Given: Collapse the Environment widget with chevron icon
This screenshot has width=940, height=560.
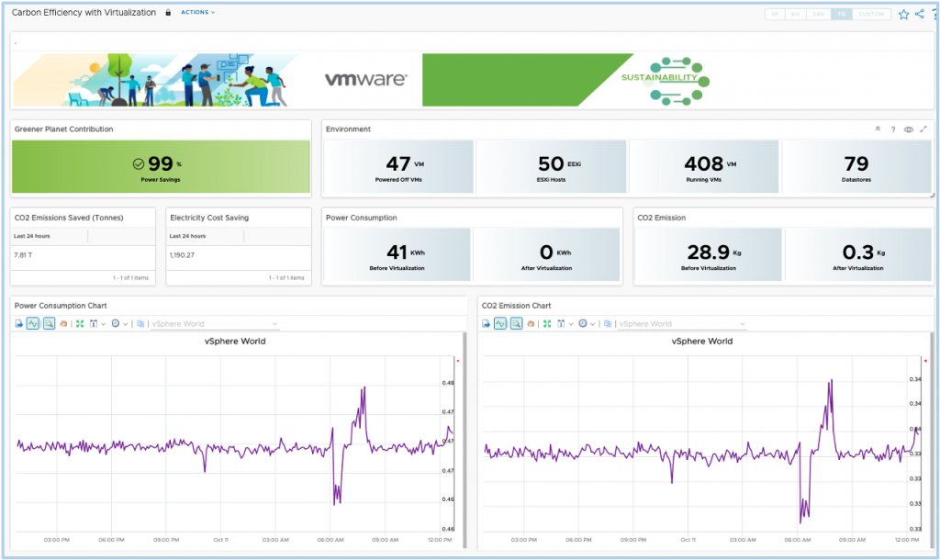Looking at the screenshot, I should click(878, 129).
